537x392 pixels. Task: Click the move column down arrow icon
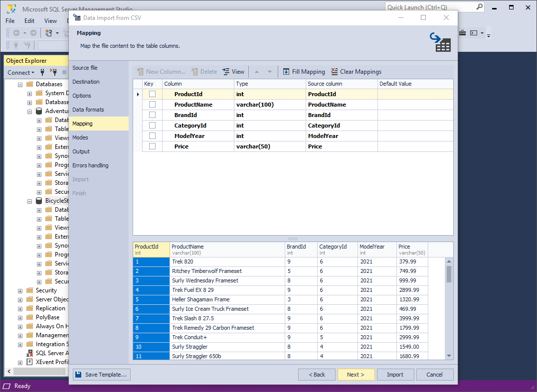point(269,71)
